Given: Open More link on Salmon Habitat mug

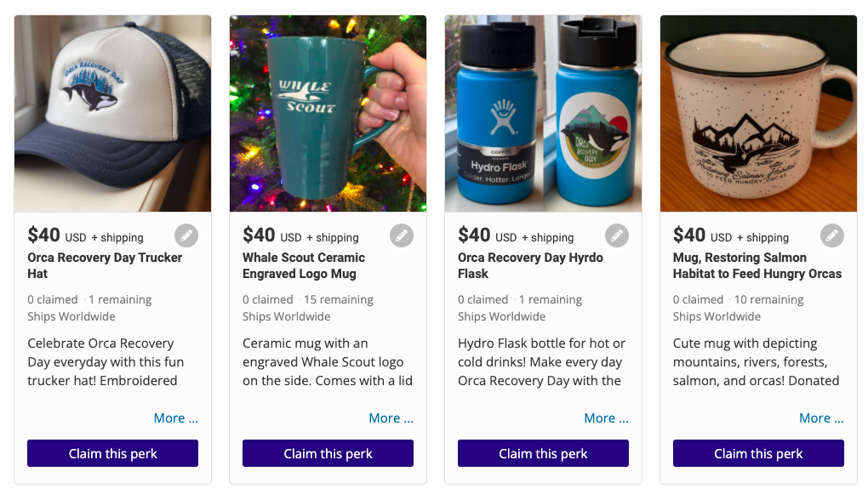Looking at the screenshot, I should [x=821, y=417].
